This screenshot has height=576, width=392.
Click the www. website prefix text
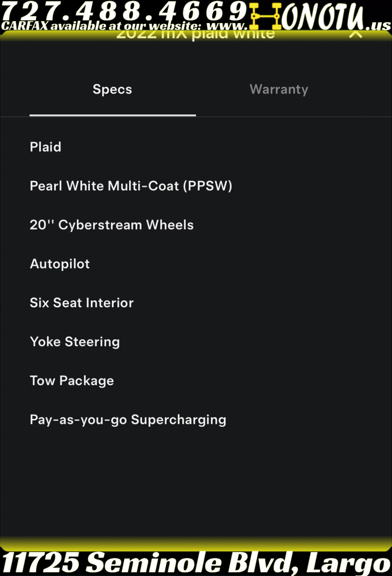[227, 26]
